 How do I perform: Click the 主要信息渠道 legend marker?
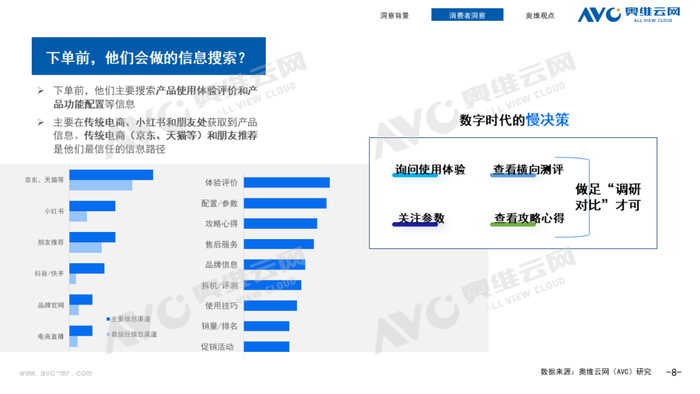click(x=108, y=319)
